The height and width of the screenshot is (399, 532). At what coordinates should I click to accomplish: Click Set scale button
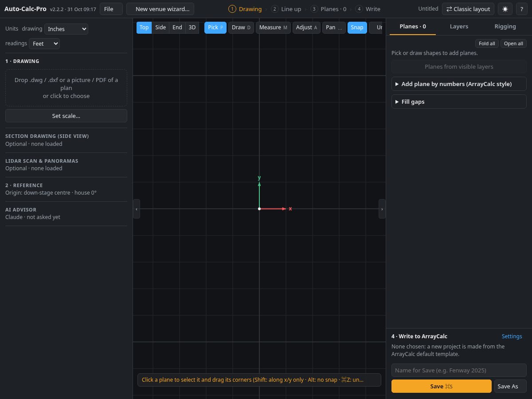click(66, 116)
